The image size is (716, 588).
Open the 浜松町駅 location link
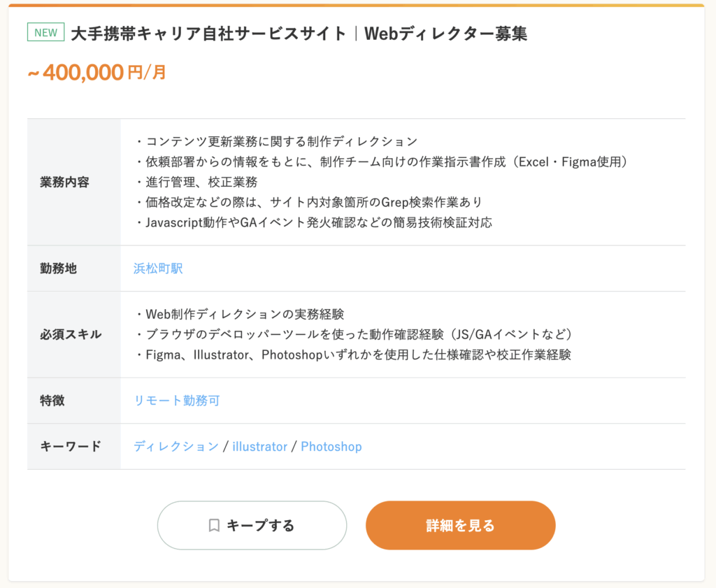click(x=158, y=268)
